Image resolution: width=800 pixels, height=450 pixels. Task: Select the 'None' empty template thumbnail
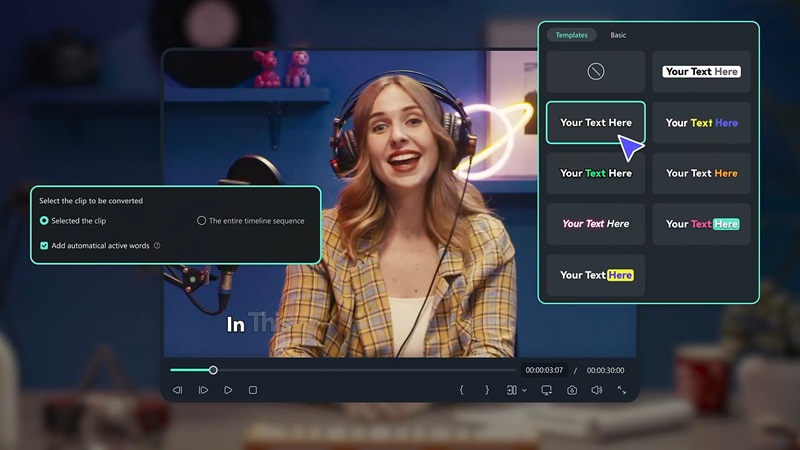click(595, 72)
